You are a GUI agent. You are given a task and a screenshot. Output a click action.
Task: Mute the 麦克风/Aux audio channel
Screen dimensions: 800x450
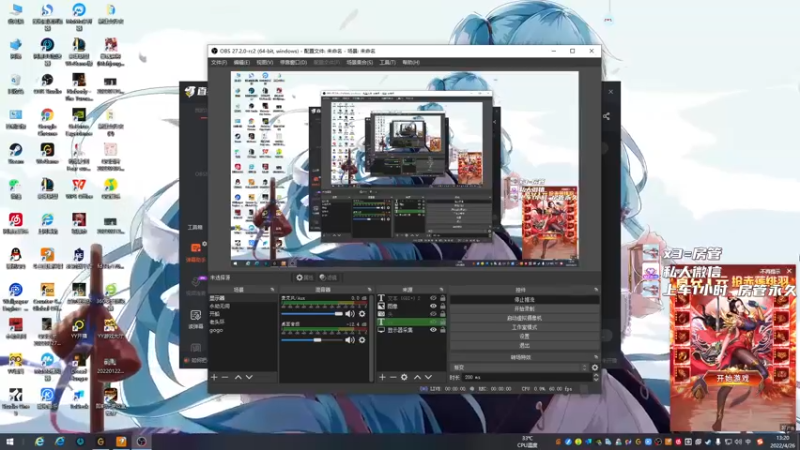[349, 314]
